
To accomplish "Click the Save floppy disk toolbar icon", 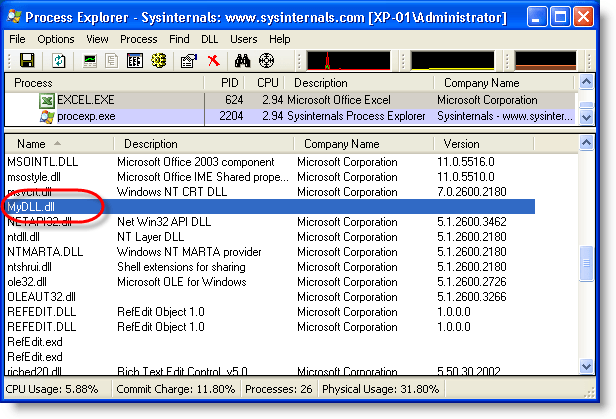I will (27, 60).
